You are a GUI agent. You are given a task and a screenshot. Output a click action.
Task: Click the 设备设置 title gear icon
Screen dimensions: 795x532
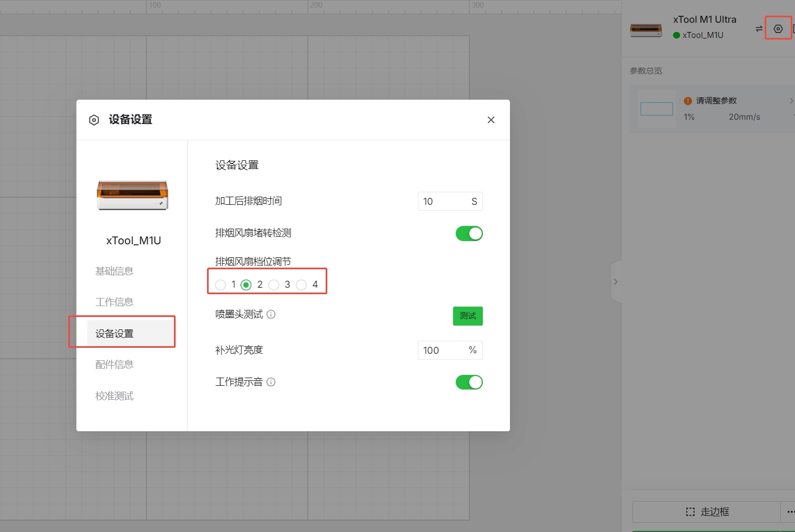94,120
